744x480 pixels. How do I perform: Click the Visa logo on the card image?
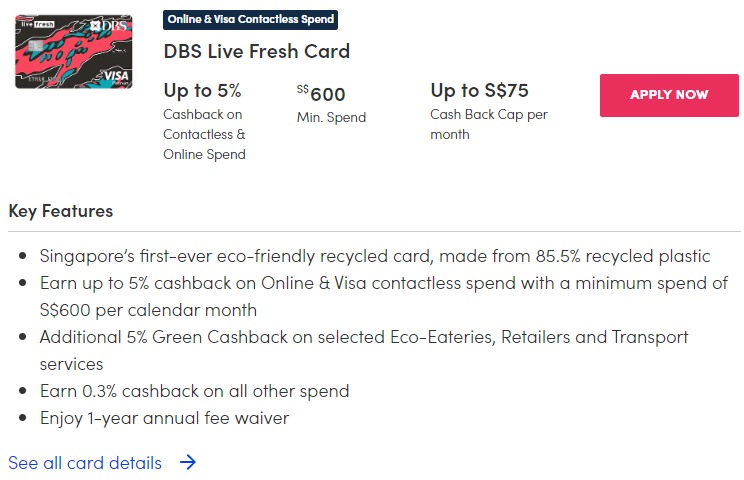[89, 74]
